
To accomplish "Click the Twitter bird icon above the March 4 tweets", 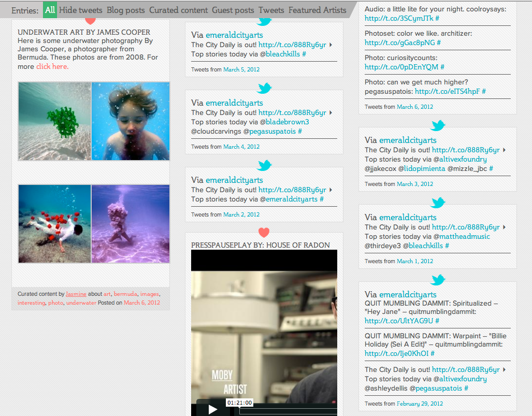I will (x=264, y=88).
